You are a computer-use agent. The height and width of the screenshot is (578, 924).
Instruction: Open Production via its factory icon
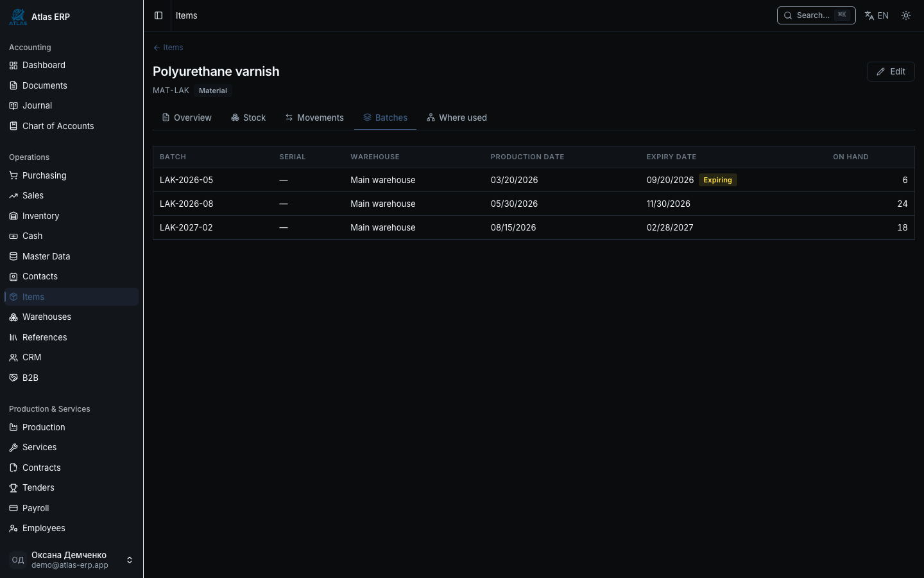pyautogui.click(x=13, y=427)
